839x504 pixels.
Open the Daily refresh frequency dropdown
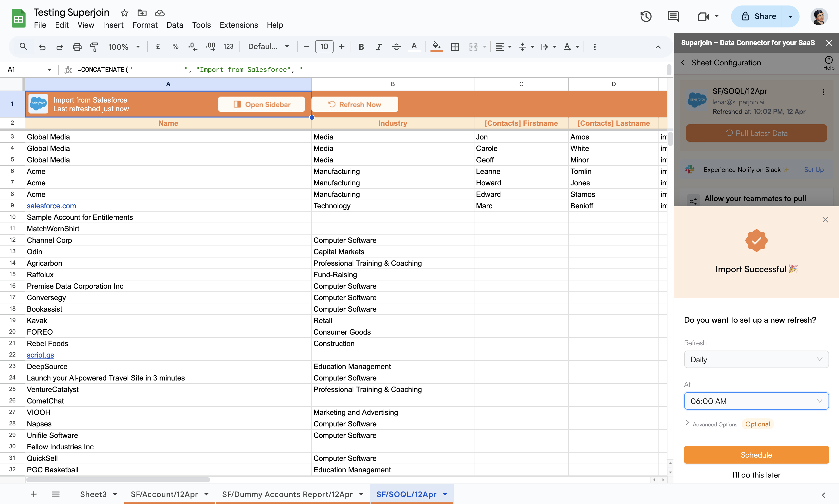[756, 359]
